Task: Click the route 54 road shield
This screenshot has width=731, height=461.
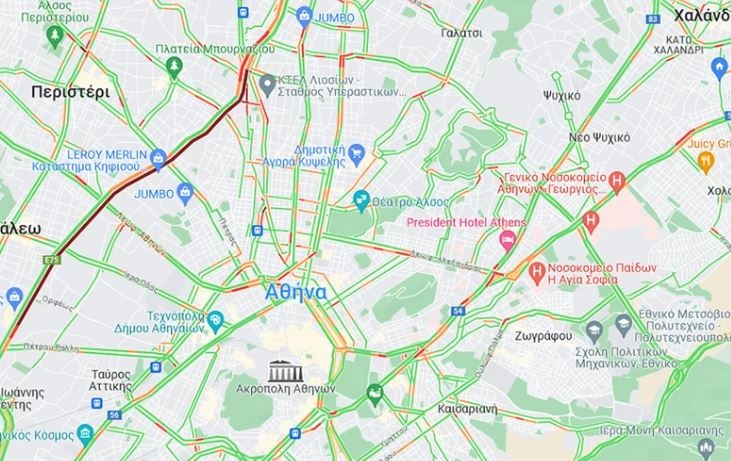Action: click(x=458, y=311)
